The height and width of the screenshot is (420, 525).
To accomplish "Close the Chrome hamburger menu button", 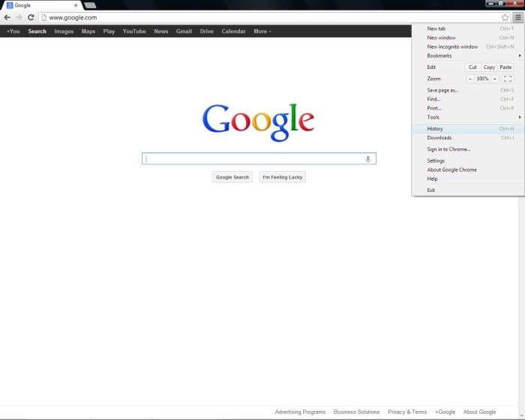I will (518, 17).
